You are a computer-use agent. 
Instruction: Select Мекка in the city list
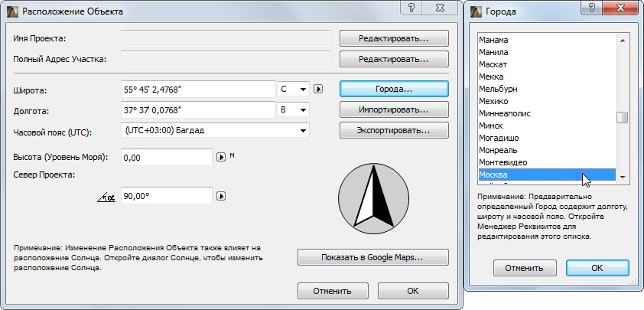pos(547,77)
